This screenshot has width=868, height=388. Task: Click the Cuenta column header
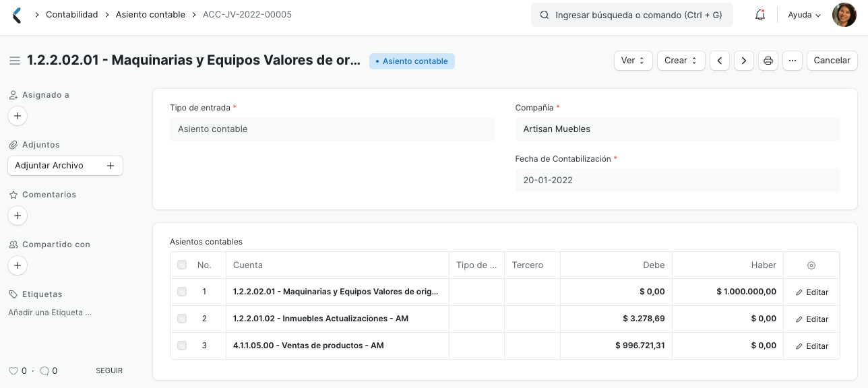(337, 265)
